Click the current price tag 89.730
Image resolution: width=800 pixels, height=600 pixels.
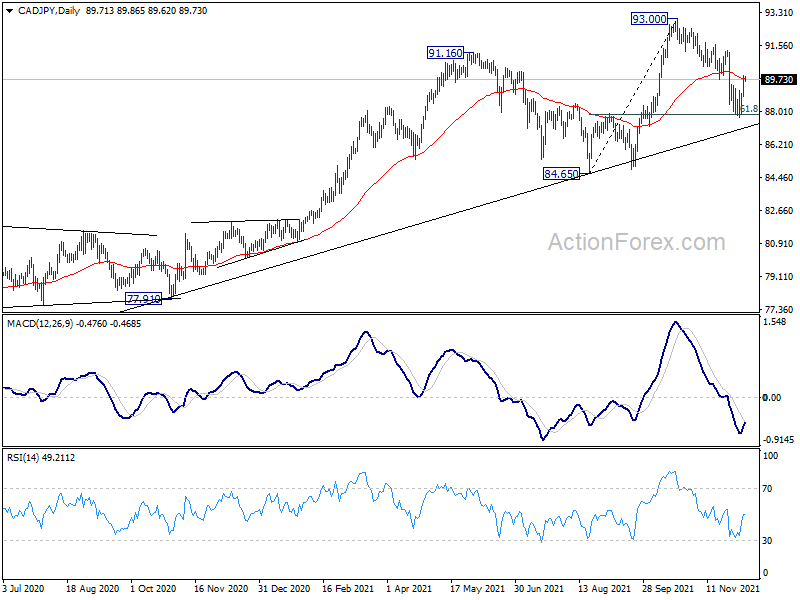(x=779, y=80)
